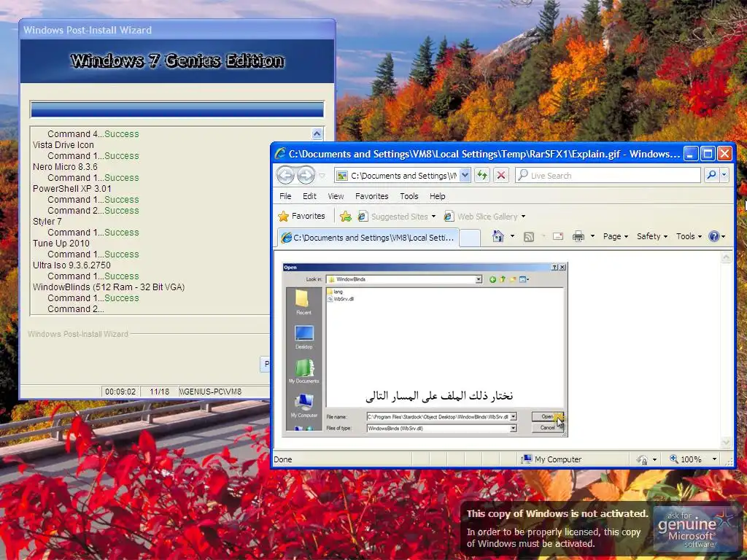Click Add to Favorites Bar star icon
The width and height of the screenshot is (747, 560).
pyautogui.click(x=345, y=217)
